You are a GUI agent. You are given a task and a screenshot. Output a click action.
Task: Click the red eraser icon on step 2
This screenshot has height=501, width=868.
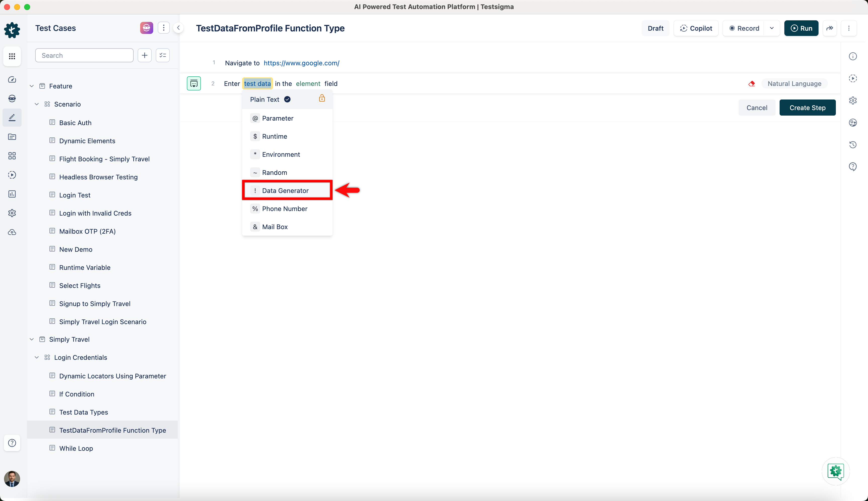(x=752, y=84)
